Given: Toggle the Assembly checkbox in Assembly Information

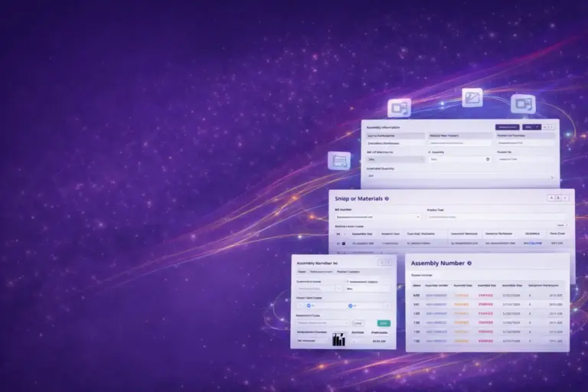Looking at the screenshot, I should (428, 152).
